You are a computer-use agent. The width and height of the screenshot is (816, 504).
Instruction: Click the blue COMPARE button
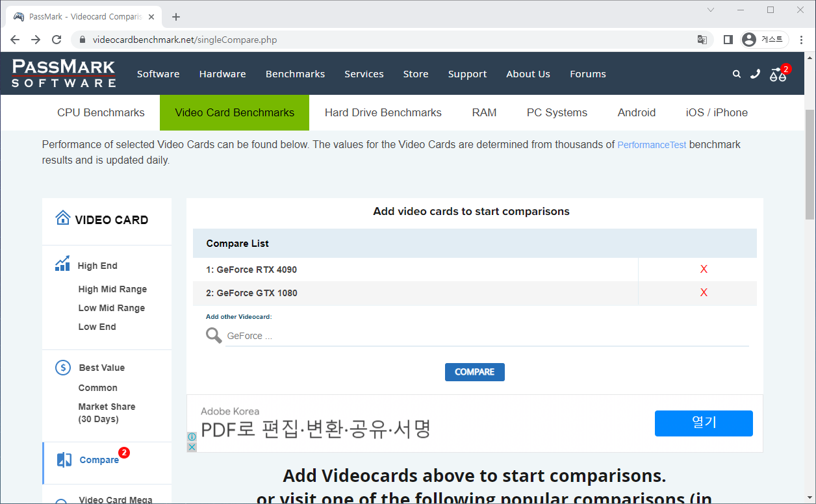tap(475, 372)
